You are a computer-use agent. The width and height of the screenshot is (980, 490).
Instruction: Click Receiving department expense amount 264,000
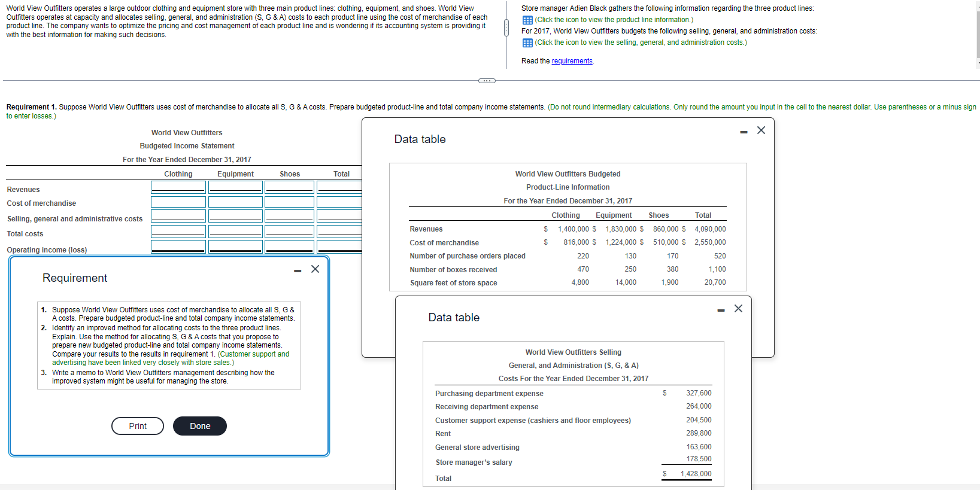pos(699,406)
